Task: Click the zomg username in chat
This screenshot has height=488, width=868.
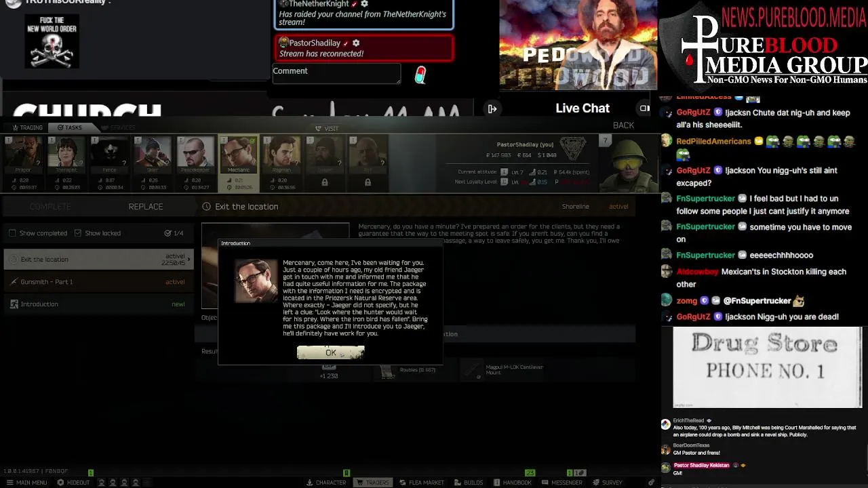Action: pyautogui.click(x=686, y=301)
